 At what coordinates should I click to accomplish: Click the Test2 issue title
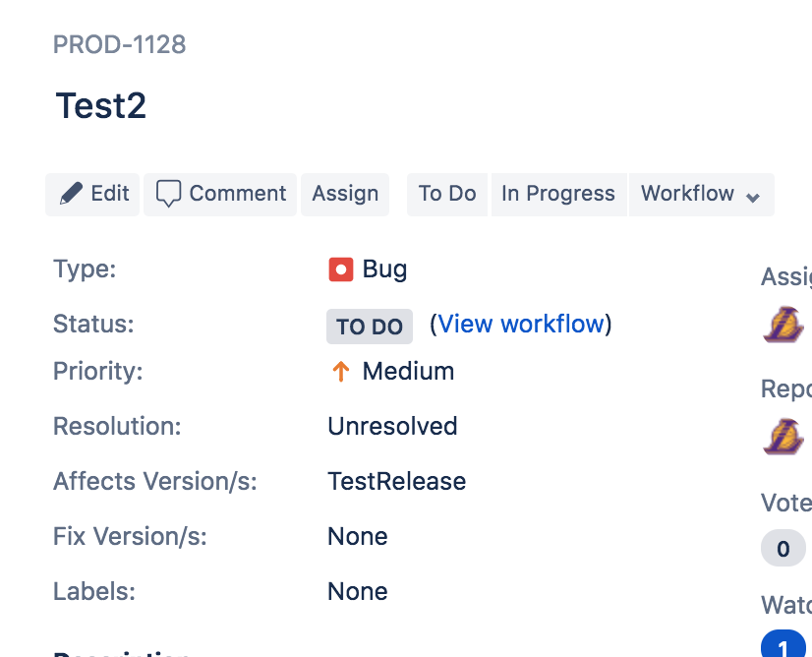[101, 105]
